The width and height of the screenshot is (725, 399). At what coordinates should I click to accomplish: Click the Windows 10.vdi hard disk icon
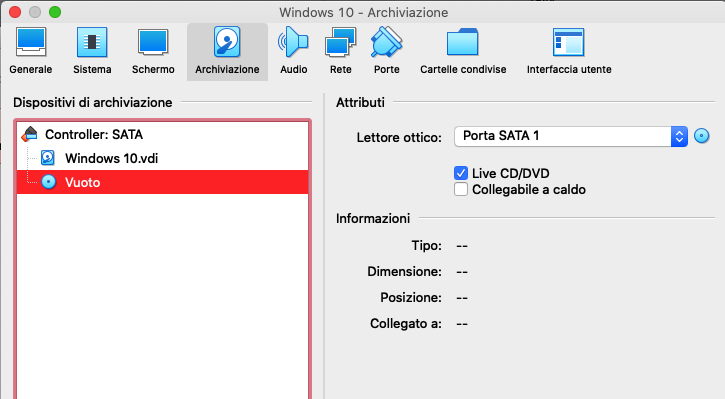click(48, 158)
